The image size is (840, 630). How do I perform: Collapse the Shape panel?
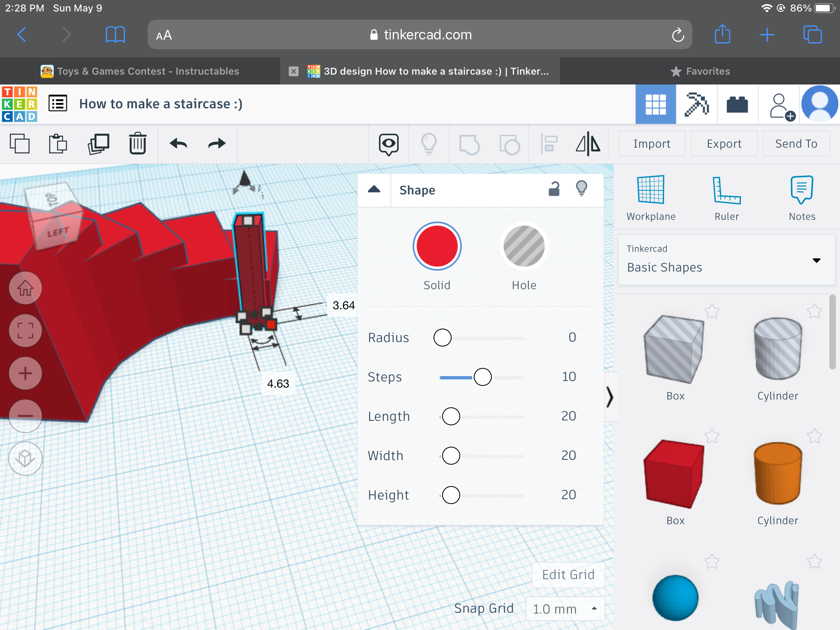pos(374,189)
